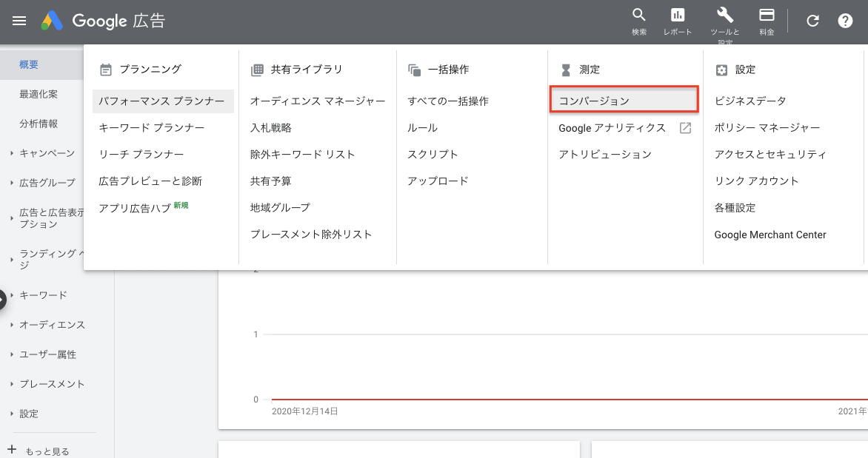Image resolution: width=868 pixels, height=458 pixels.
Task: Open Google アナリティクス link
Action: point(612,128)
